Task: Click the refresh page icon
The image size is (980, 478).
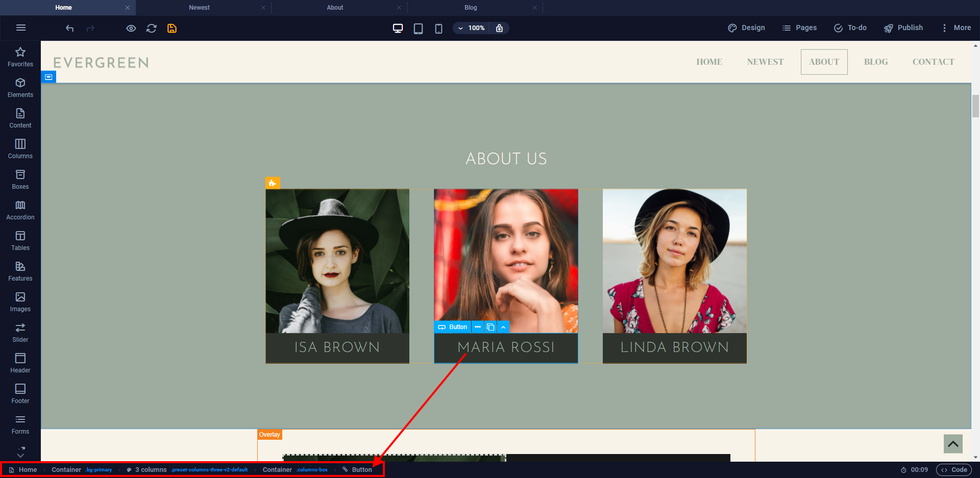Action: pyautogui.click(x=152, y=29)
